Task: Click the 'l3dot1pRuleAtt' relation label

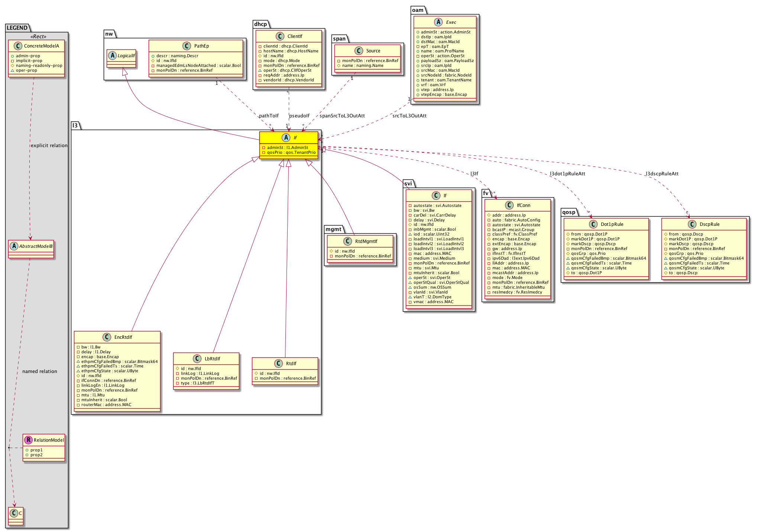Action: 567,173
